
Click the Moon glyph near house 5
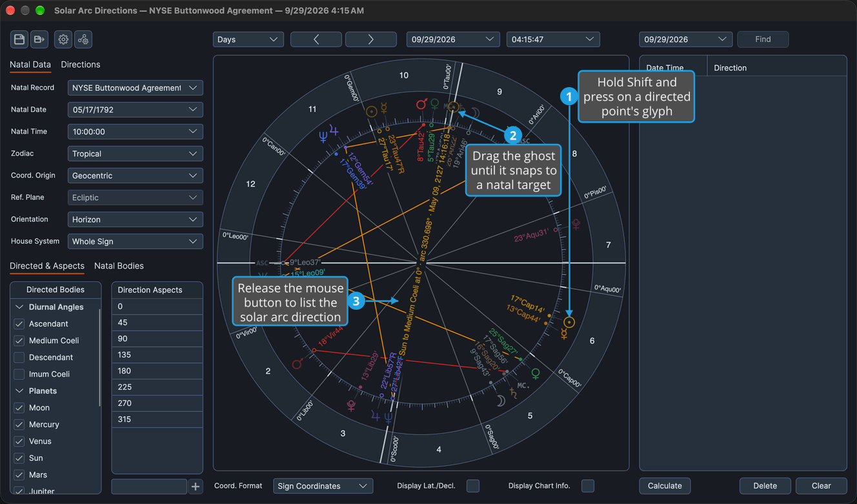[x=501, y=401]
